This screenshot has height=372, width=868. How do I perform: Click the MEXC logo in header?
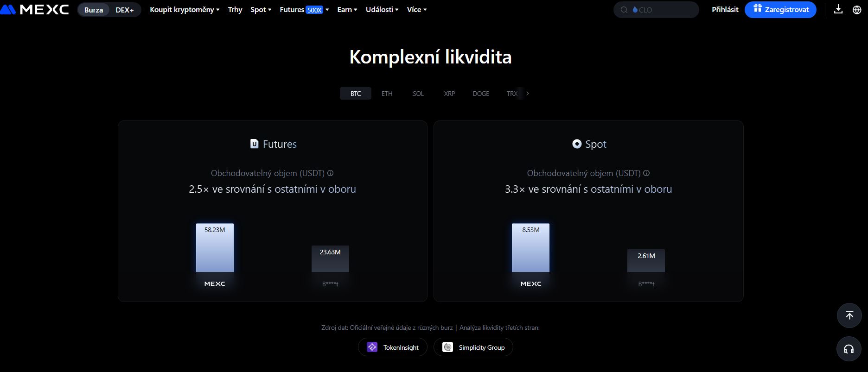(35, 9)
